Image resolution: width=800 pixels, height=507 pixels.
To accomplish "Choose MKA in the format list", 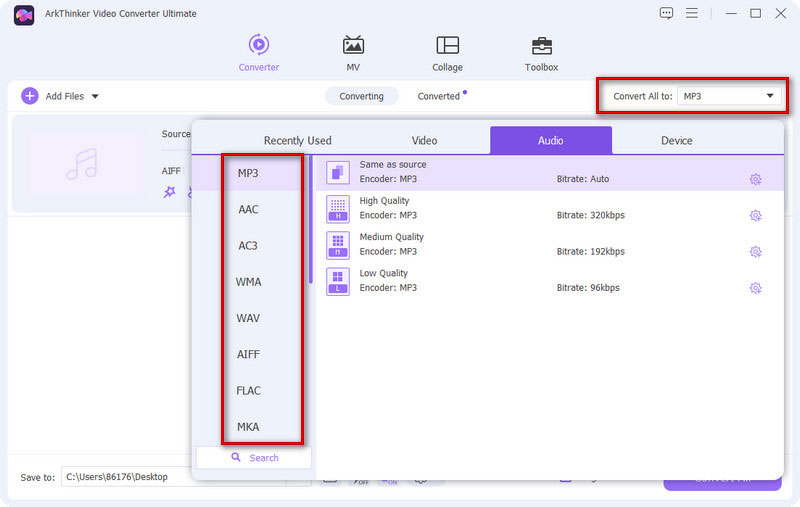I will [248, 426].
